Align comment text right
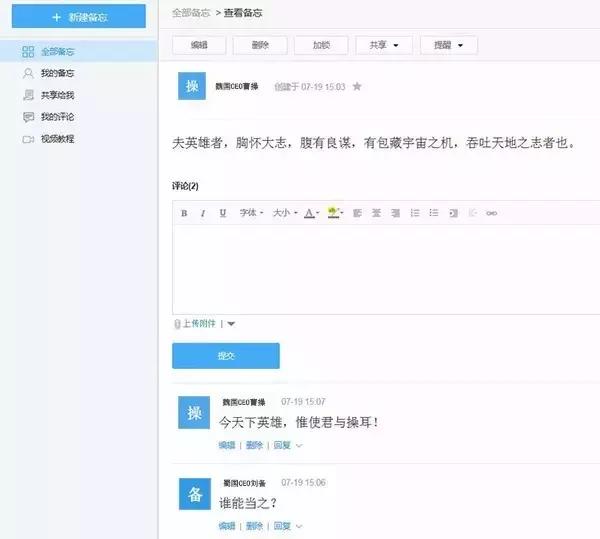600x539 pixels. [x=395, y=213]
